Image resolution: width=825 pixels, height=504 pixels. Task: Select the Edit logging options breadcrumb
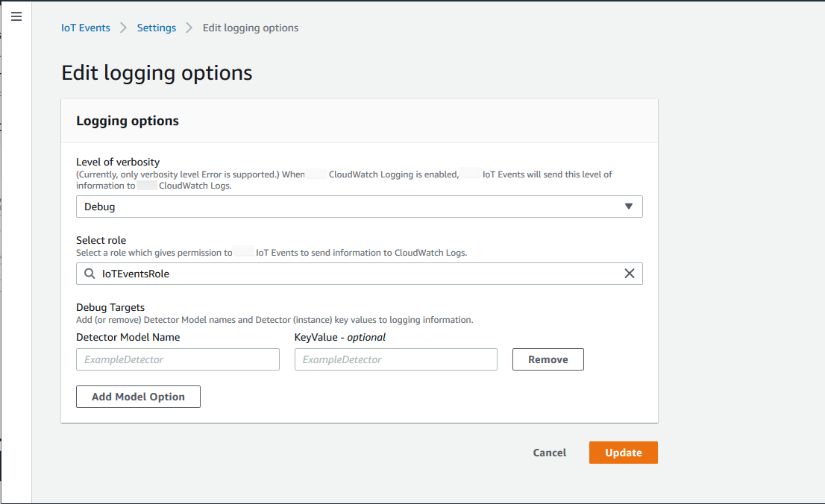(251, 28)
